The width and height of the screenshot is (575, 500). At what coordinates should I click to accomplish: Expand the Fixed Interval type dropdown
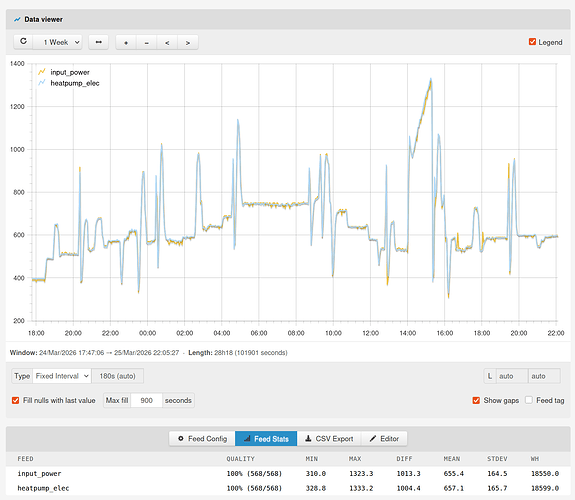[x=62, y=376]
